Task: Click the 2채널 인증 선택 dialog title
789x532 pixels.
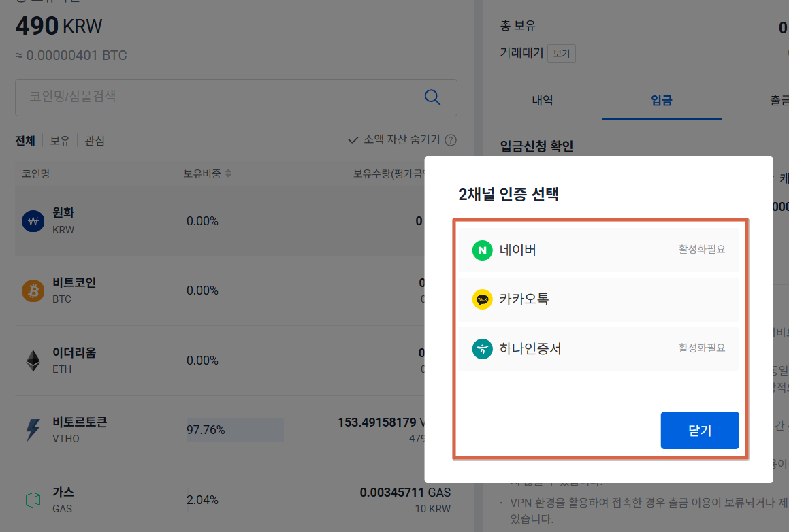Action: point(509,194)
